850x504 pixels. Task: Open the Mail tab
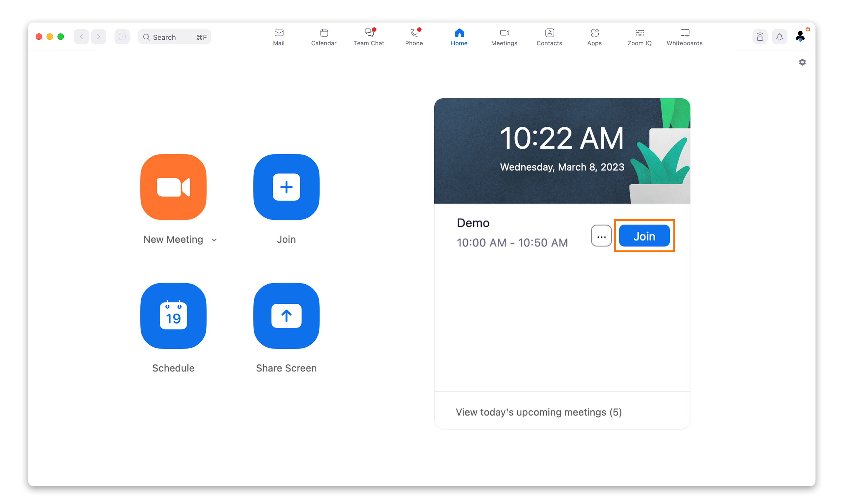(x=279, y=37)
